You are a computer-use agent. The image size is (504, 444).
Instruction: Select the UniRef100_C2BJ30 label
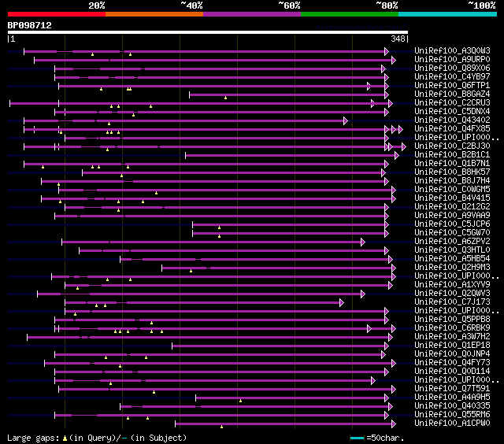pyautogui.click(x=452, y=146)
